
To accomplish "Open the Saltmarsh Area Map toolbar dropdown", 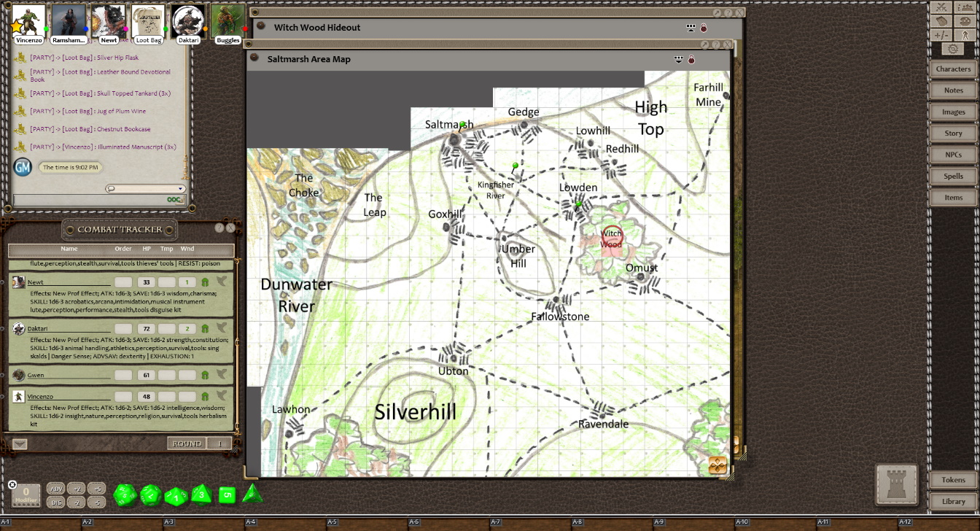I will tap(678, 59).
